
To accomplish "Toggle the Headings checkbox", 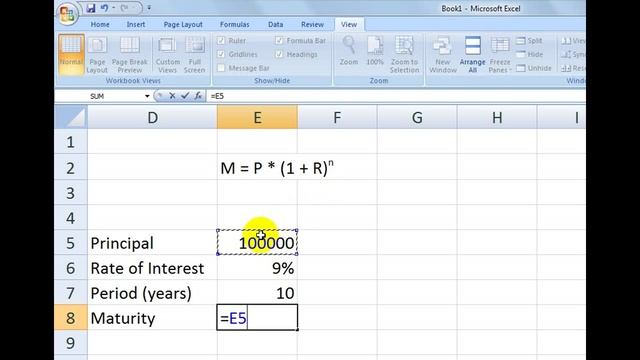I will [279, 54].
